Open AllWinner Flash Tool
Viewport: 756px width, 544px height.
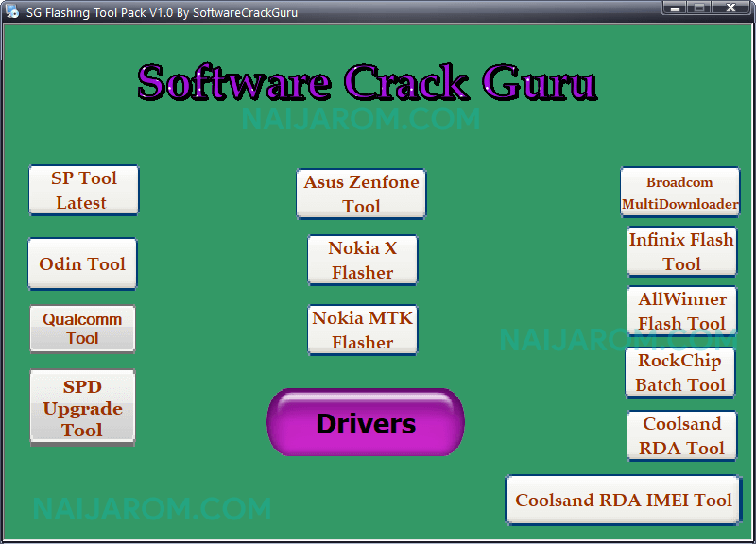coord(681,312)
